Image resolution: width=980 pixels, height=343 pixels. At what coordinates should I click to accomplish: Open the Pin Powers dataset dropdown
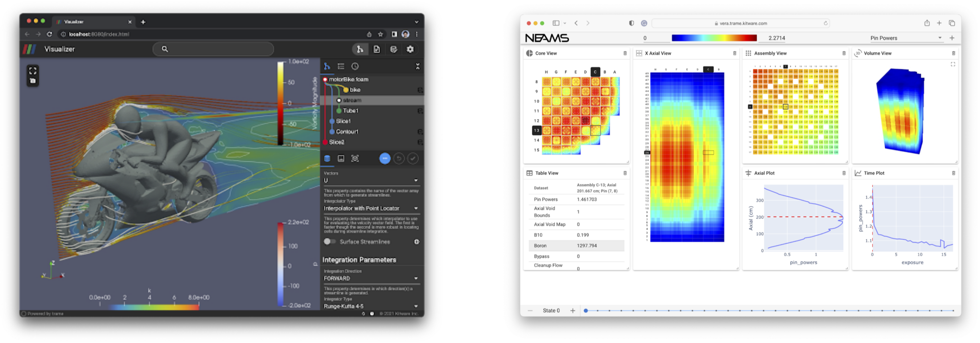point(905,38)
